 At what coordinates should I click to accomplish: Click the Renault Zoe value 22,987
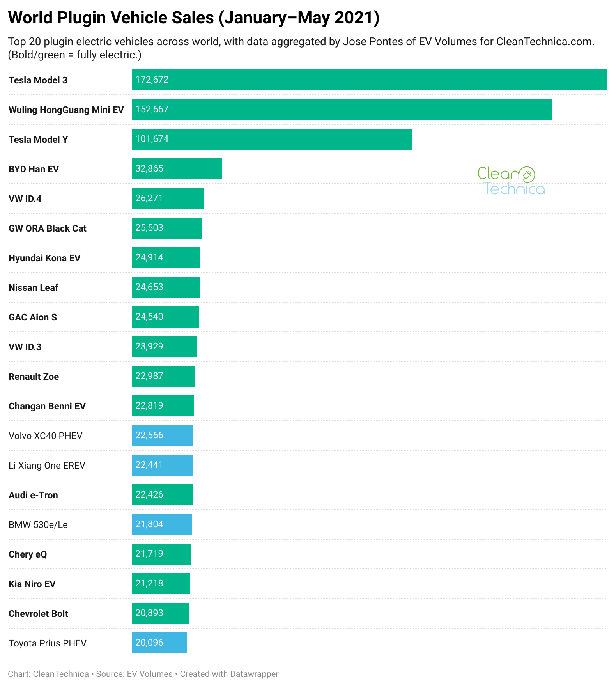click(x=149, y=376)
